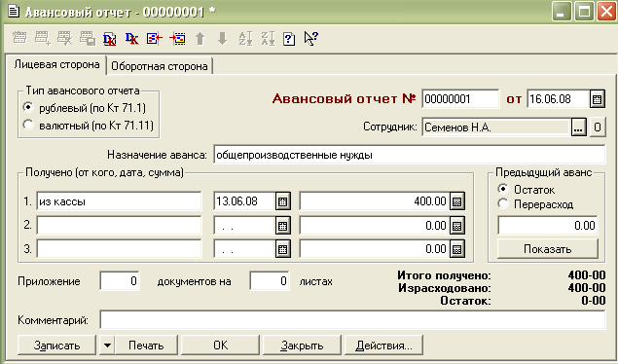Switch to Оборотная сторона tab
Image resolution: width=618 pixels, height=364 pixels.
coord(160,66)
